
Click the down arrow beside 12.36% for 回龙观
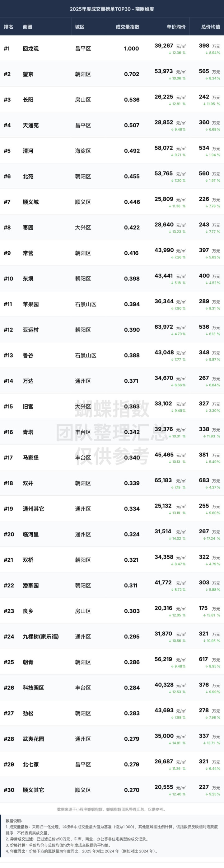coord(170,53)
